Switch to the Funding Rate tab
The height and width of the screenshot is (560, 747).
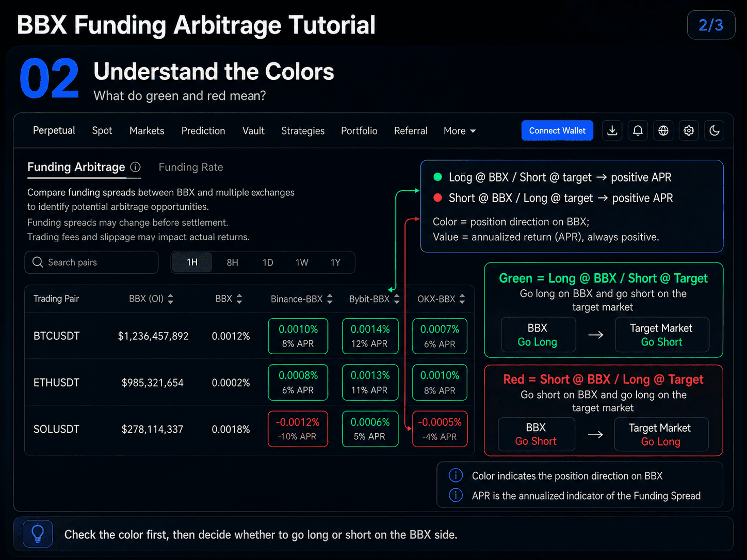click(x=191, y=167)
